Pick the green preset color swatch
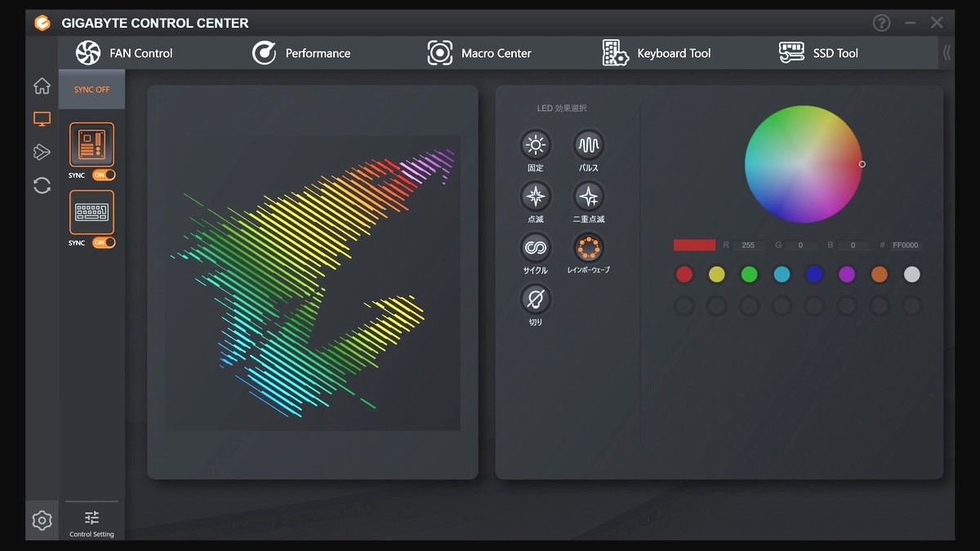980x551 pixels. coord(749,275)
